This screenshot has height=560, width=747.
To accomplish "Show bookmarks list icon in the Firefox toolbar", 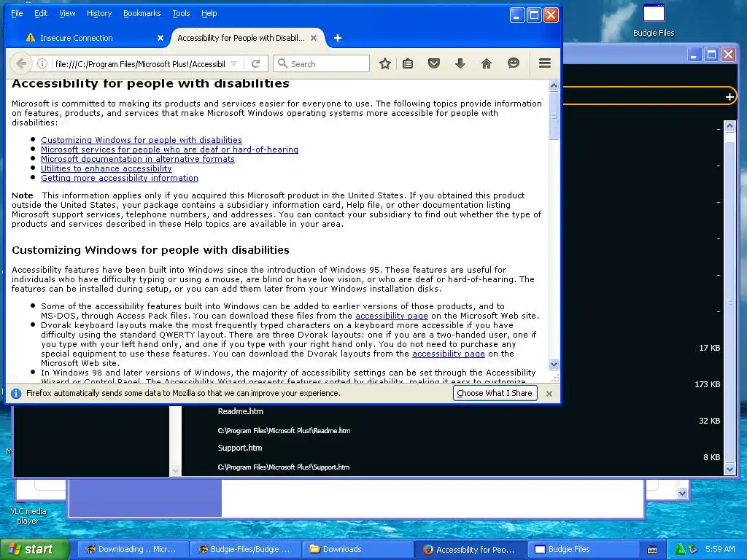I will click(408, 64).
